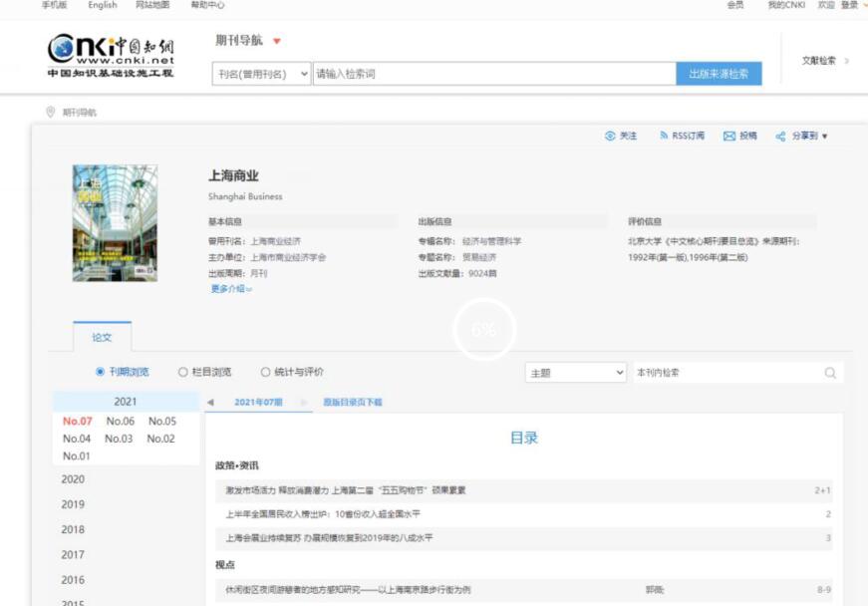Click the 登录 login link
868x606 pixels.
(x=849, y=5)
